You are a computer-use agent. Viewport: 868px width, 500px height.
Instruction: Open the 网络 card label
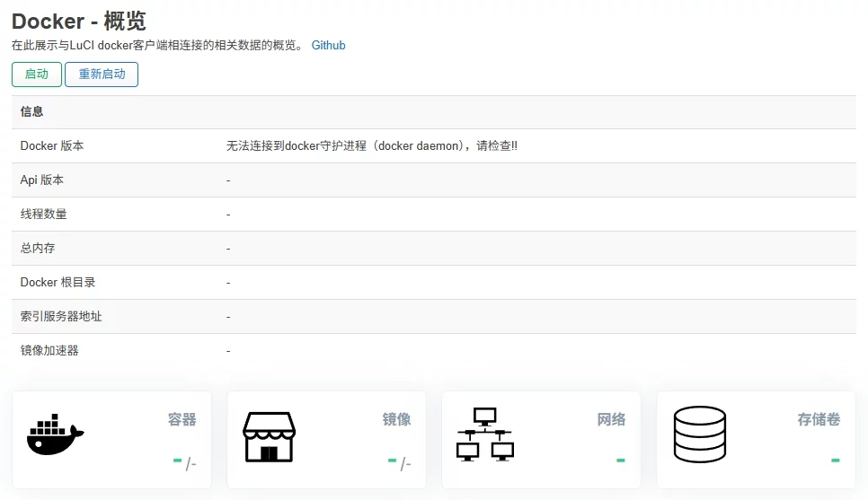point(611,419)
